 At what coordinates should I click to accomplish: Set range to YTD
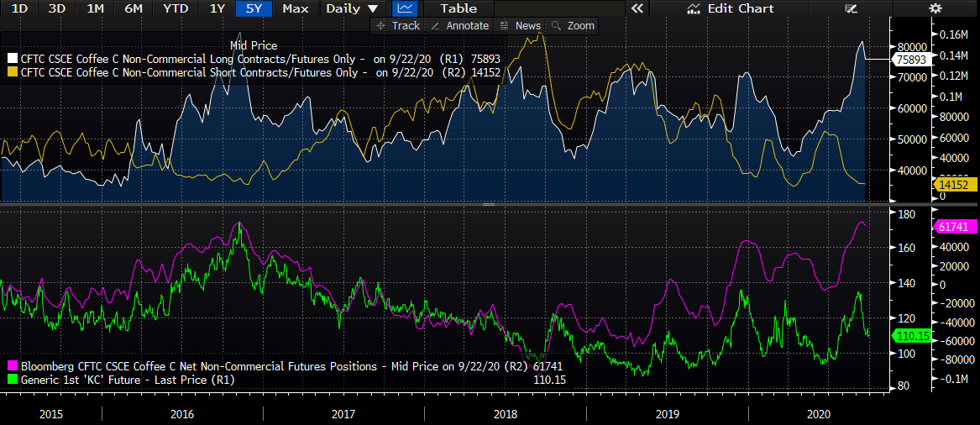tap(176, 8)
